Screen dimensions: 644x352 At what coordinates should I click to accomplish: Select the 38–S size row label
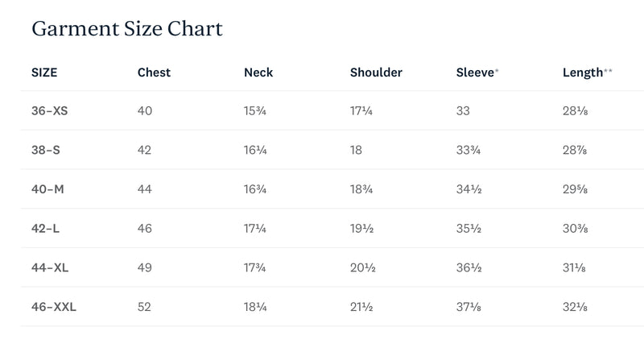pos(46,150)
